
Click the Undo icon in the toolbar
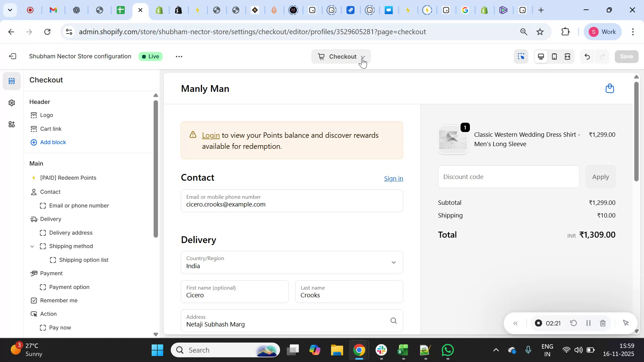[587, 56]
